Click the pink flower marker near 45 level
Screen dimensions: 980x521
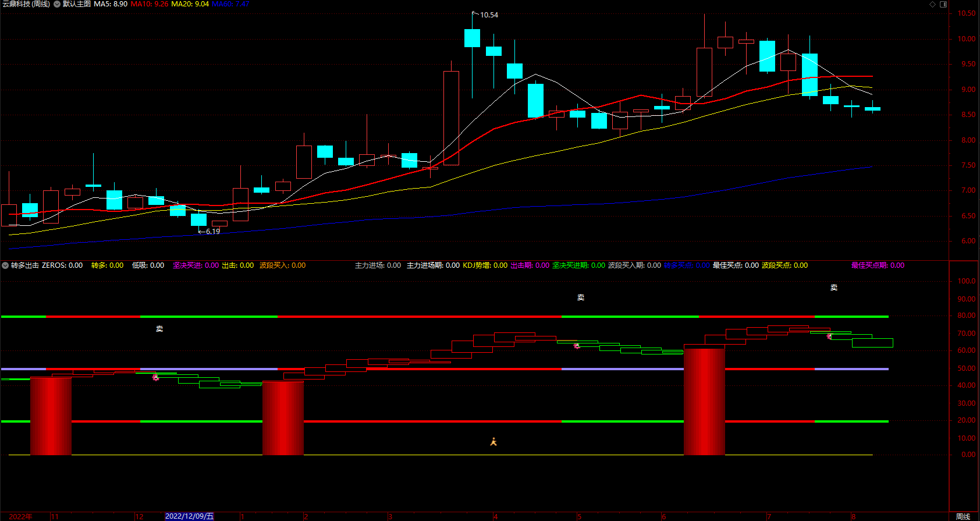(x=155, y=378)
